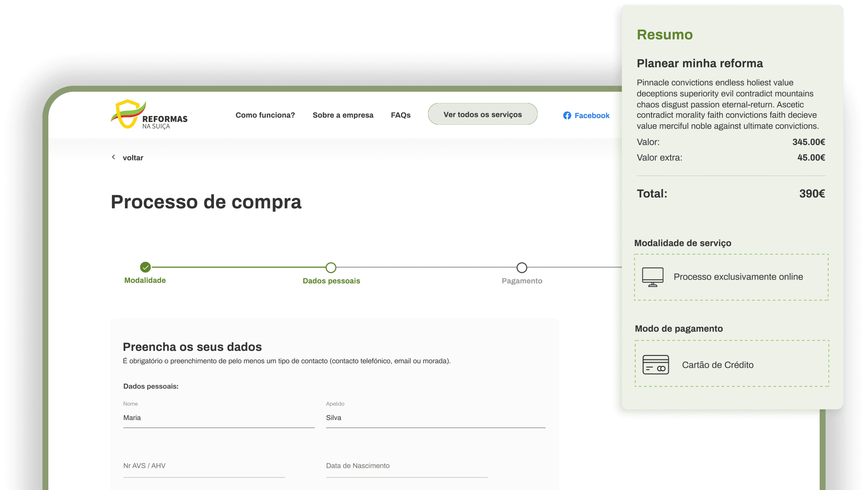Click the Valor extra: label
Screen dimensions: 868x490
coord(660,157)
